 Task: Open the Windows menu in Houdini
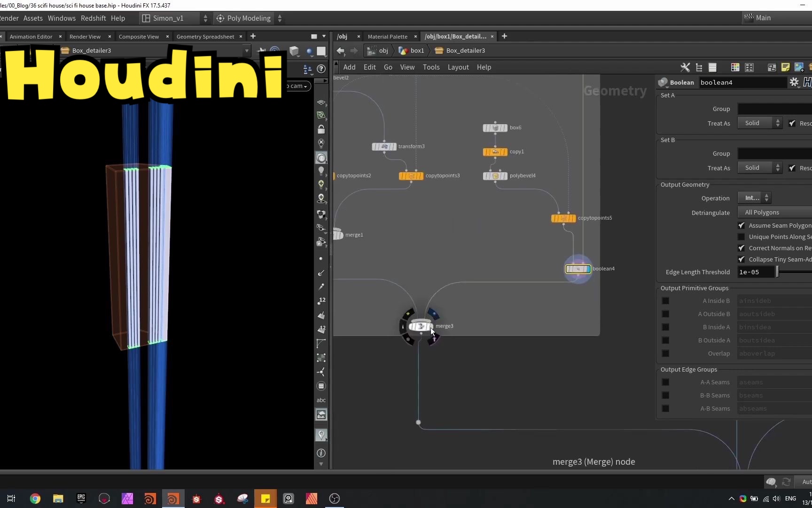62,18
